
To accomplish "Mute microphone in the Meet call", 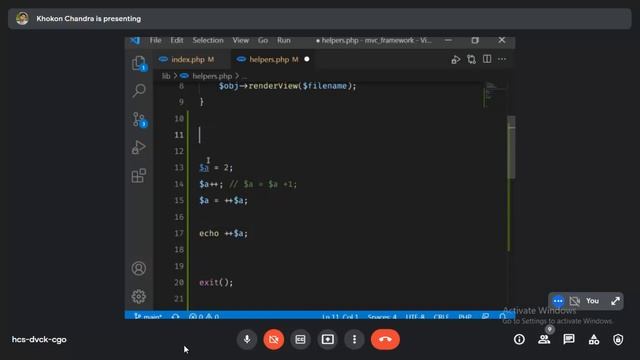I will [247, 339].
